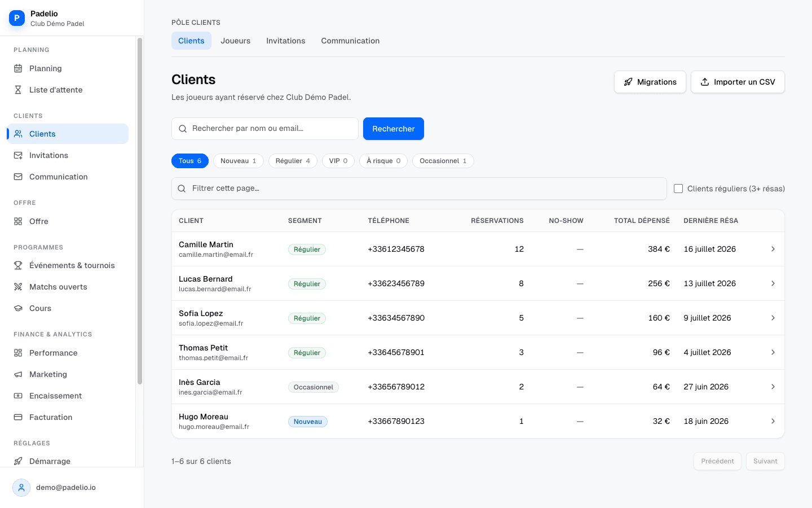Switch to the Invitations tab at top

(286, 41)
